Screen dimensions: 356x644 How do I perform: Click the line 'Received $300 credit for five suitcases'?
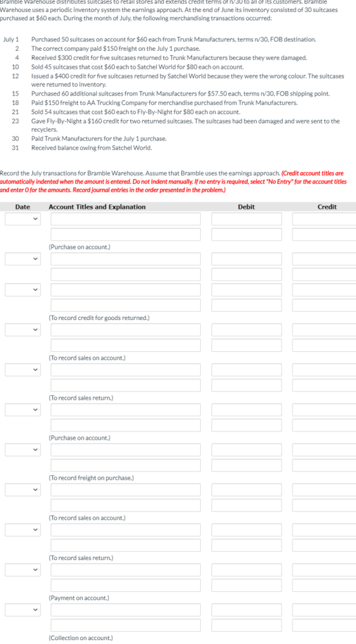point(169,58)
